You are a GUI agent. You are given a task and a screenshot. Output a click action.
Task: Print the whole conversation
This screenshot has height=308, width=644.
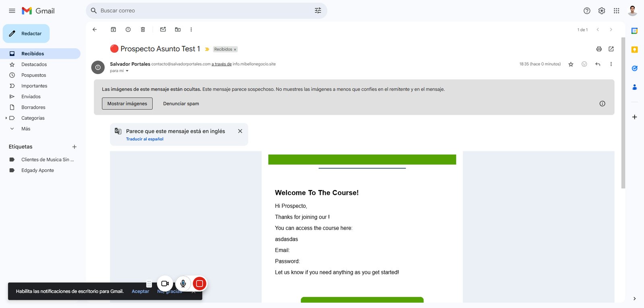pyautogui.click(x=599, y=49)
